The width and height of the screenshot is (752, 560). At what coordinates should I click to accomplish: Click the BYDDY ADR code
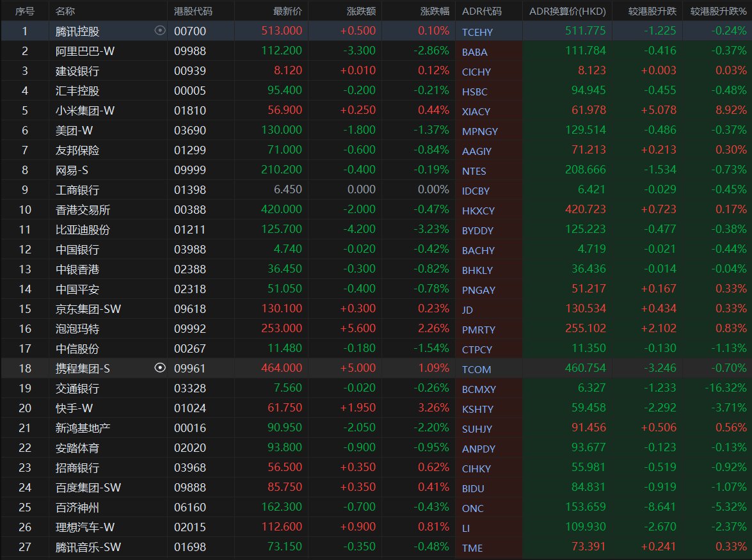477,230
